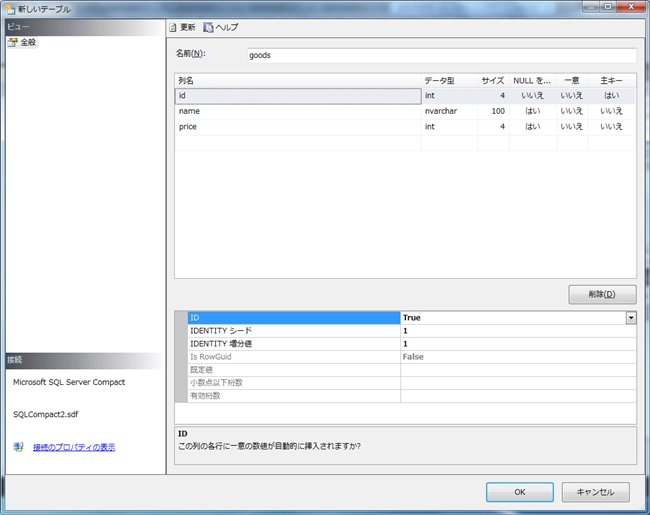Select the id column name cell
The height and width of the screenshot is (515, 650).
[x=298, y=96]
